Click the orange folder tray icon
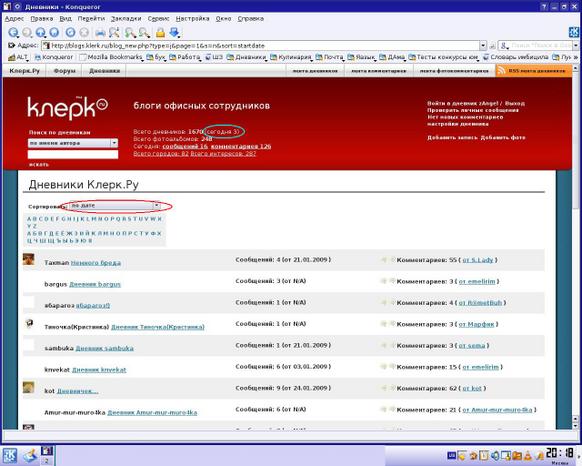 [x=517, y=455]
